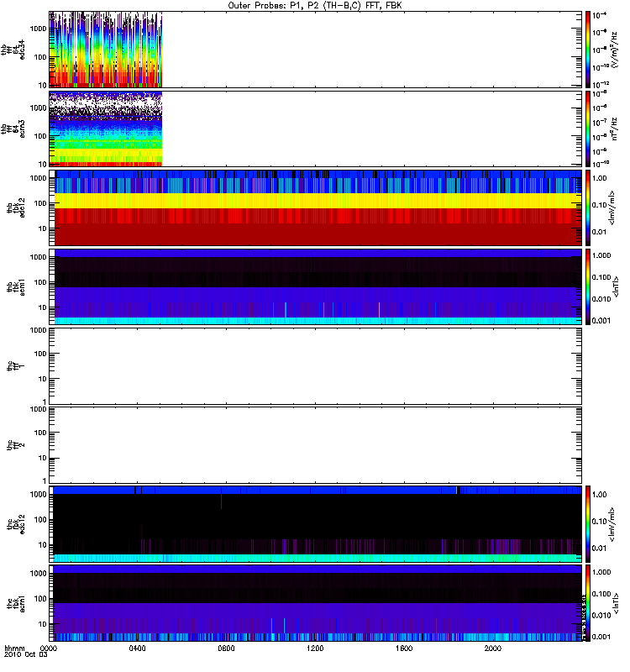630x672 pixels.
Task: Click the 10⁻⁴ tick on the (V/m)²/Hz color bar
Action: 600,15
